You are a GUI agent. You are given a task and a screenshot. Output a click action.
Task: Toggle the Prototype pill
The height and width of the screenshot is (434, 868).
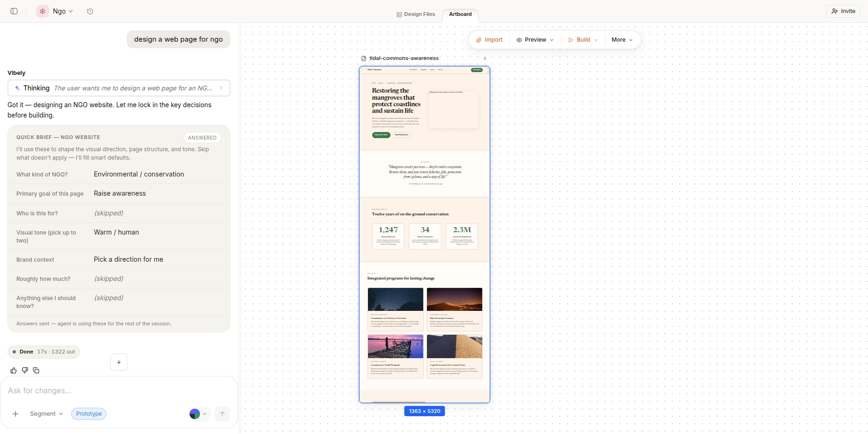(x=89, y=414)
